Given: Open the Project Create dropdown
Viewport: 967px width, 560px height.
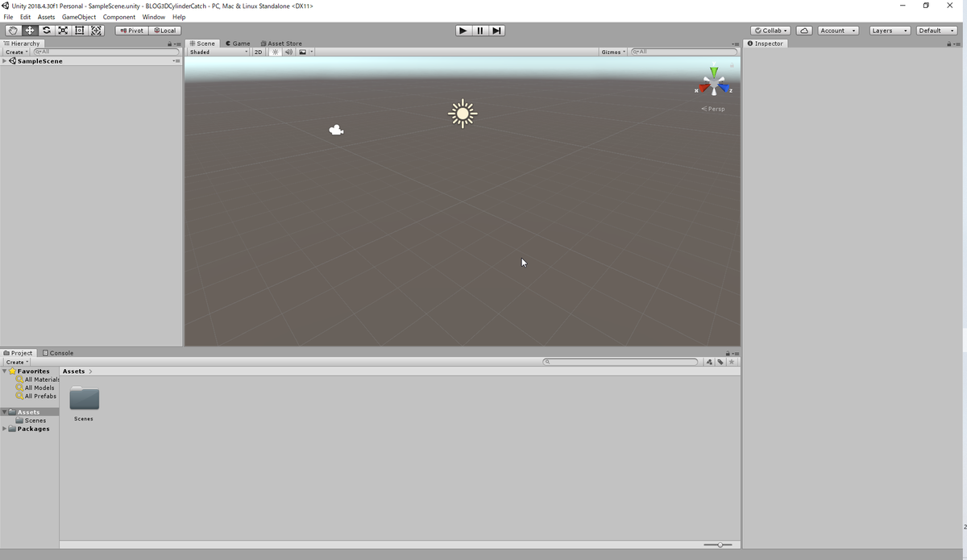Looking at the screenshot, I should coord(16,362).
